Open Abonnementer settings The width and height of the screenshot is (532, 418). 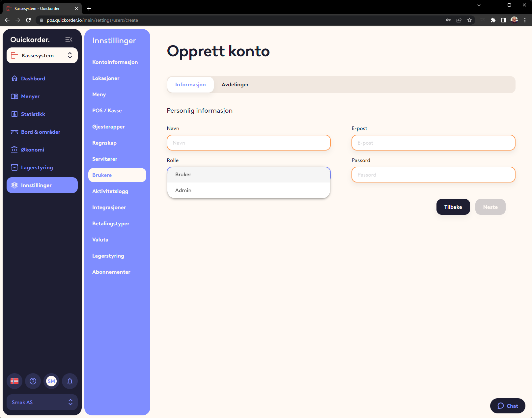(111, 272)
